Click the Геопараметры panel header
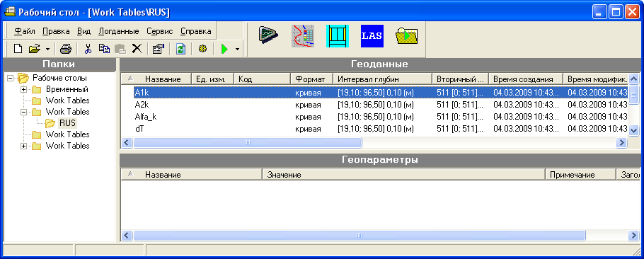 379,159
